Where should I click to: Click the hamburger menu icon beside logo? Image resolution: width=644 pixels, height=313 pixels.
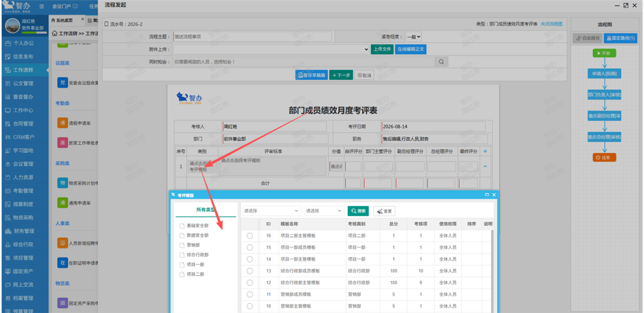click(x=42, y=6)
